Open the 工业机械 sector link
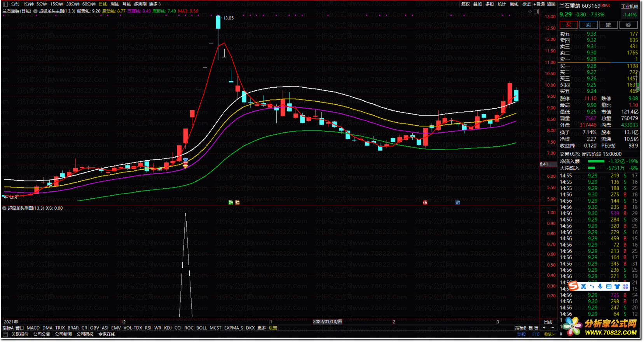644x342 pixels. 630,6
